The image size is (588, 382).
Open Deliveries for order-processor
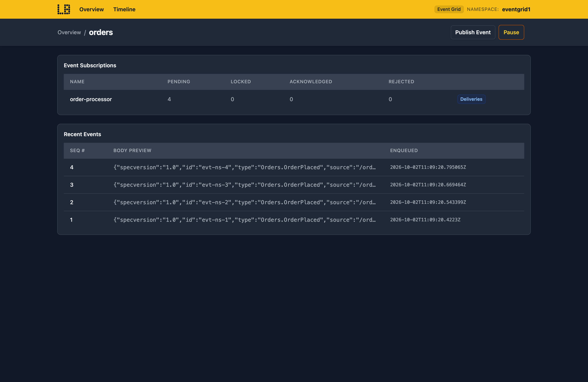click(471, 99)
